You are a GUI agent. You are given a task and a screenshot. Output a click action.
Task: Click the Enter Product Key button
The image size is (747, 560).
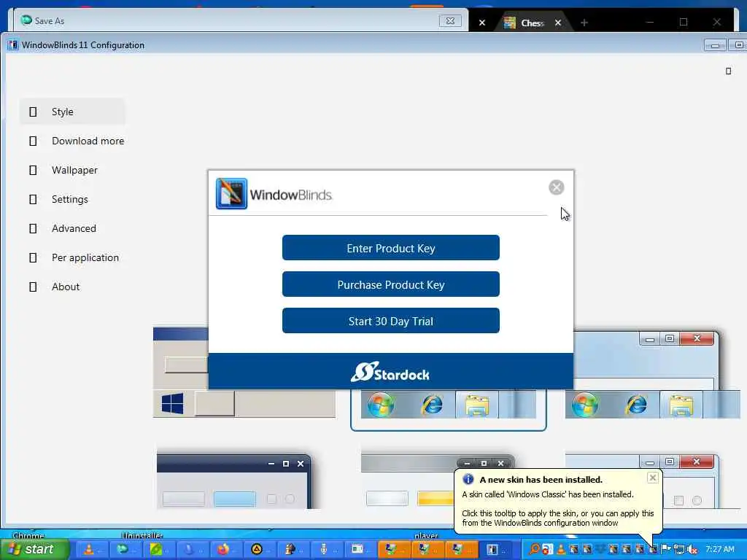391,248
